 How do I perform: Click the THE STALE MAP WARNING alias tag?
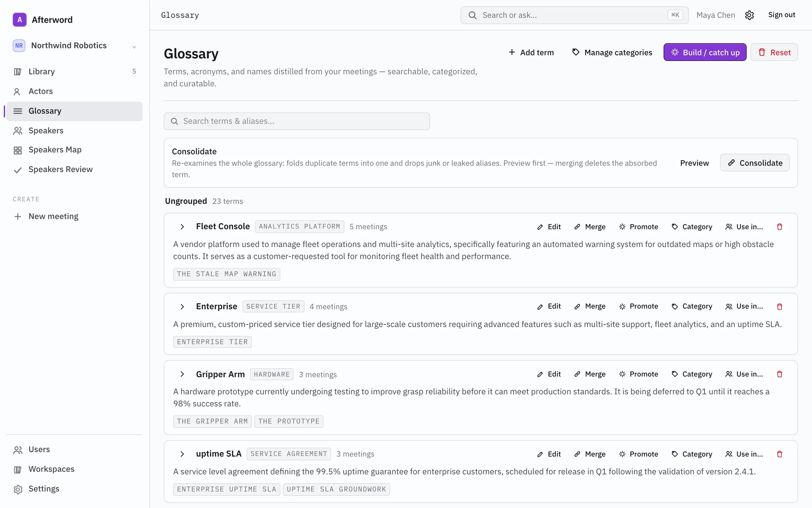[x=226, y=274]
